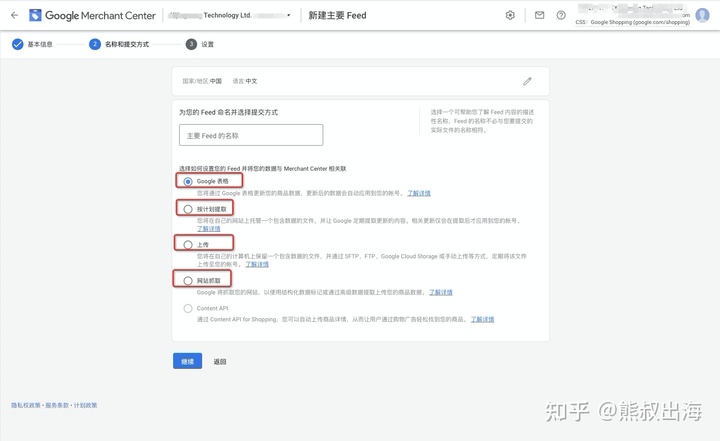Select the Content API radio option
The width and height of the screenshot is (720, 441).
188,308
